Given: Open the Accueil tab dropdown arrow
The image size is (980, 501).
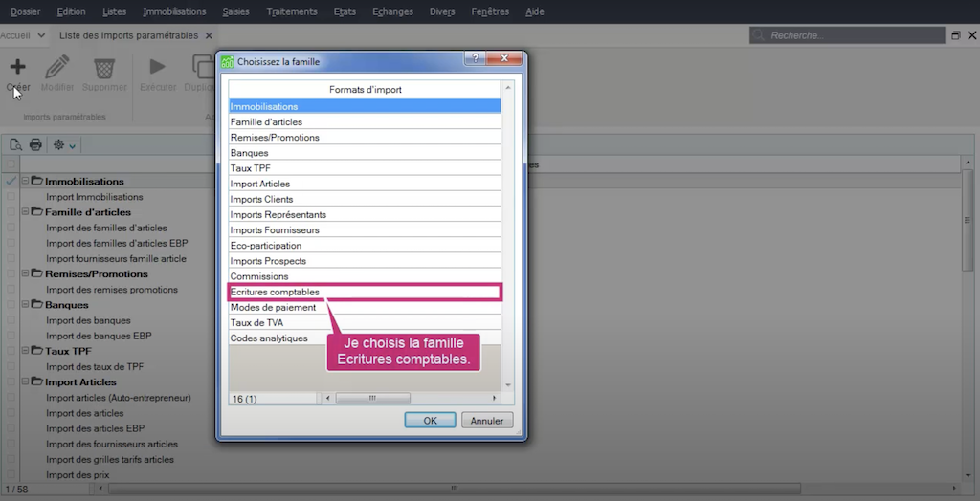Looking at the screenshot, I should [41, 35].
